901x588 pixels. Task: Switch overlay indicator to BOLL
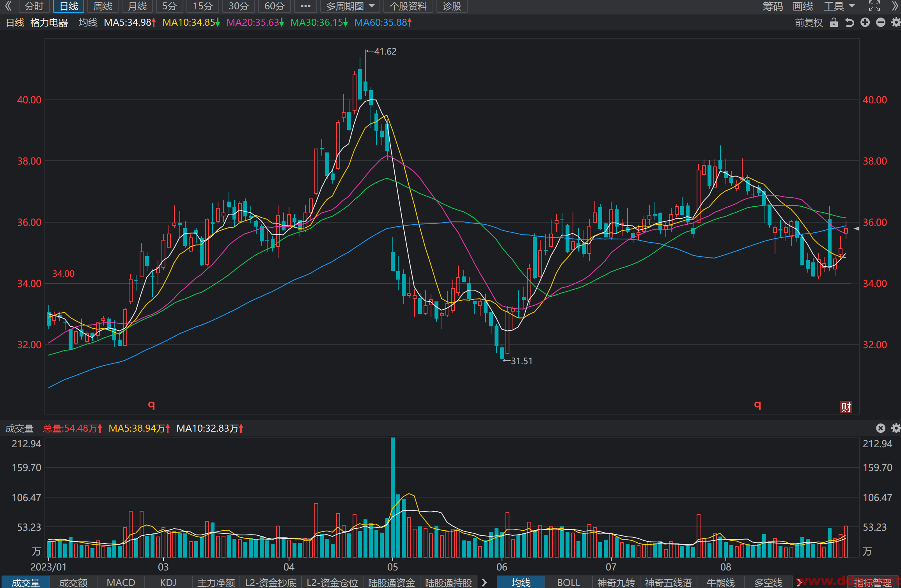[568, 583]
